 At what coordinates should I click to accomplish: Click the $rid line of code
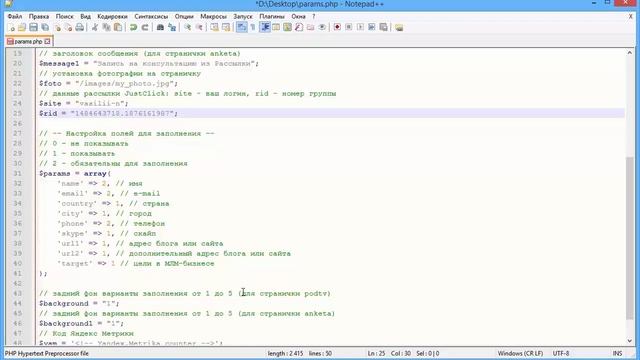109,113
